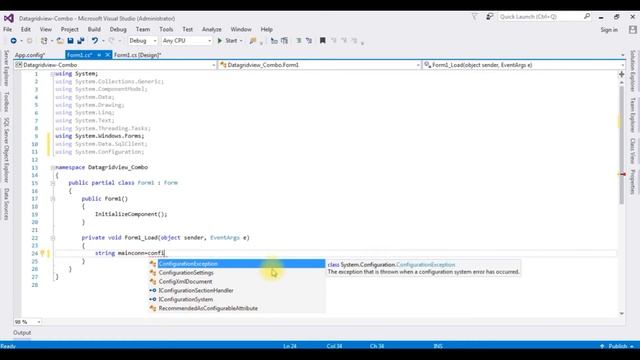
Task: Open the Class View side tab
Action: point(633,151)
